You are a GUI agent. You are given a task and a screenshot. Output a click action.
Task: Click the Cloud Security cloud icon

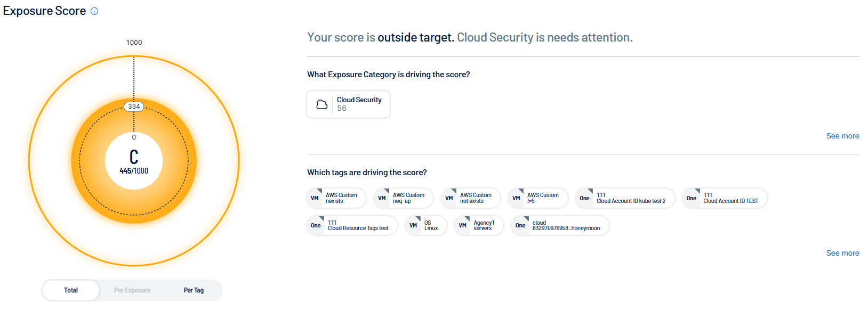coord(322,104)
